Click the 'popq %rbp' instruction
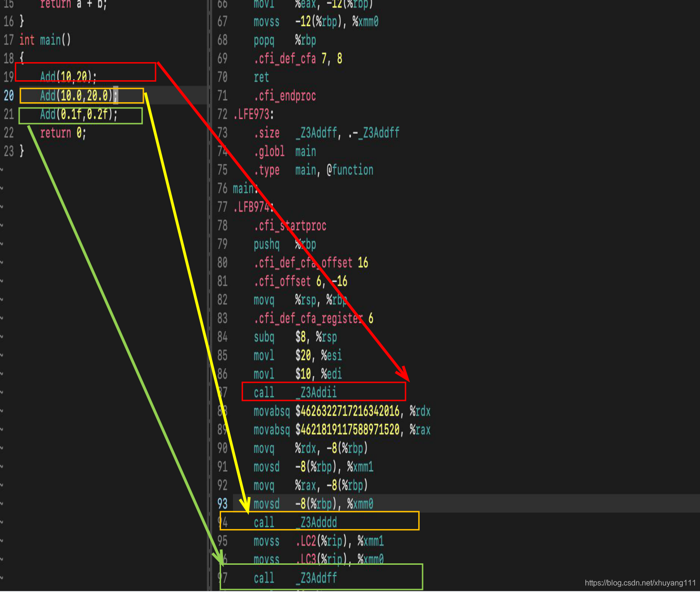The width and height of the screenshot is (700, 592). pos(285,40)
